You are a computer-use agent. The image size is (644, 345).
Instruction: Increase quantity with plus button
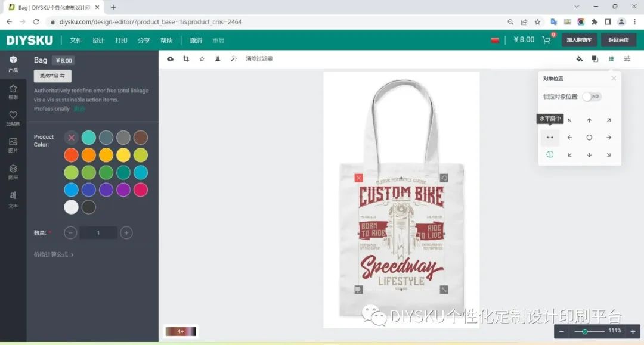(x=126, y=233)
